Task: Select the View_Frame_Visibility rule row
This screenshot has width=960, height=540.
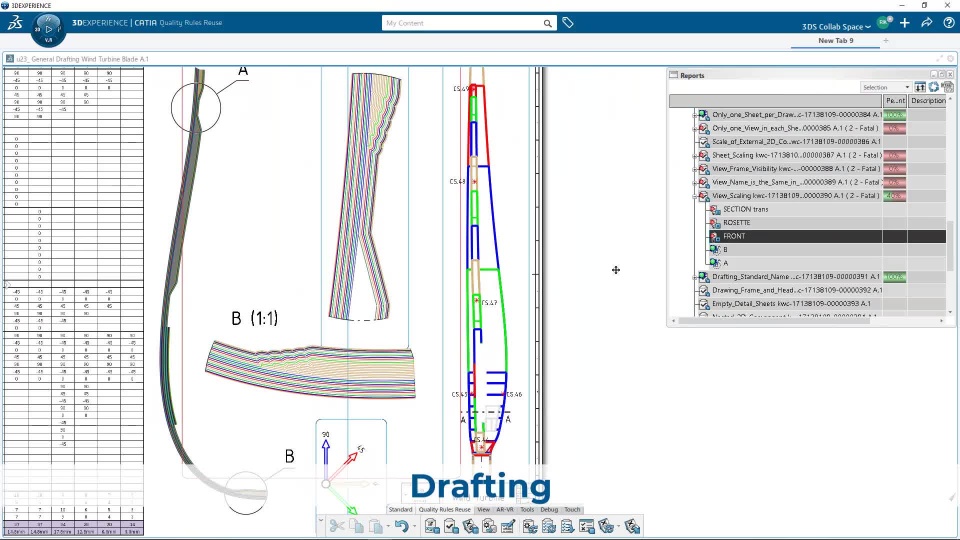Action: pyautogui.click(x=822, y=169)
